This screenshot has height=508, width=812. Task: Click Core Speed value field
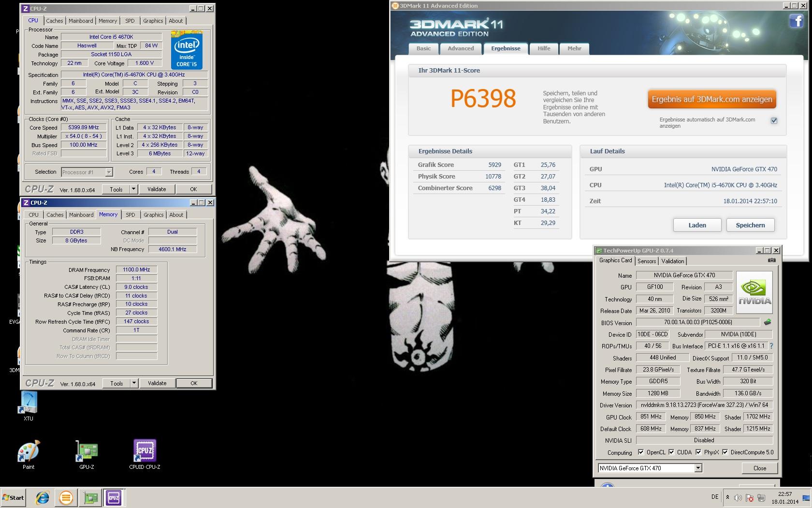coord(84,127)
